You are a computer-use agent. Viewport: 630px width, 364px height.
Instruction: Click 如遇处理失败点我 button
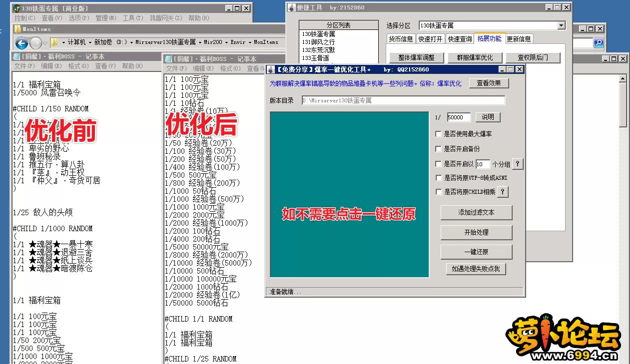click(x=476, y=269)
